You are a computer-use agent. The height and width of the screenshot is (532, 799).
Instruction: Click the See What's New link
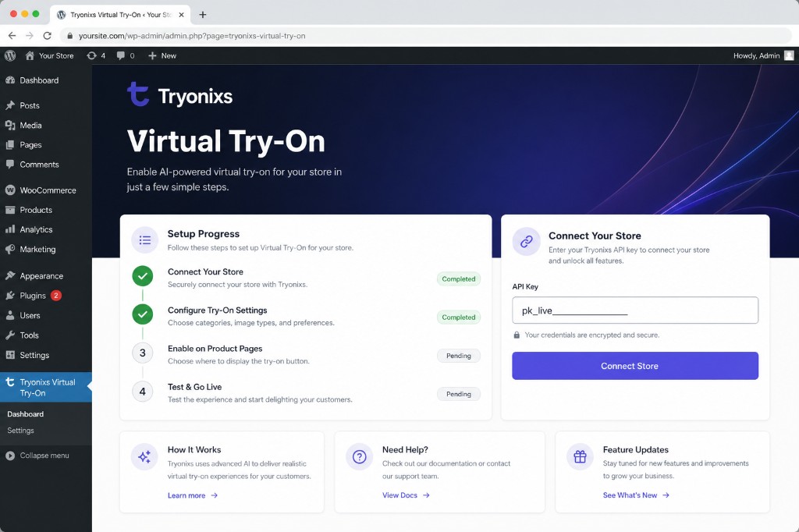636,495
